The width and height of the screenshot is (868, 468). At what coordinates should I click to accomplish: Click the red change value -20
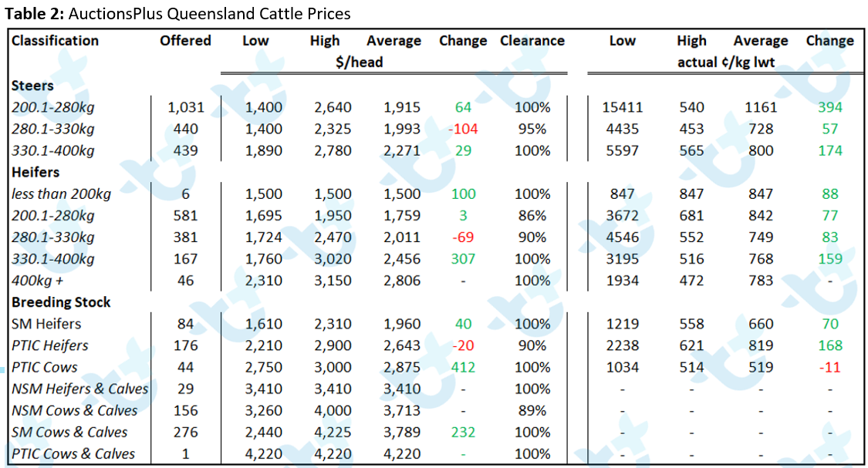(x=463, y=345)
